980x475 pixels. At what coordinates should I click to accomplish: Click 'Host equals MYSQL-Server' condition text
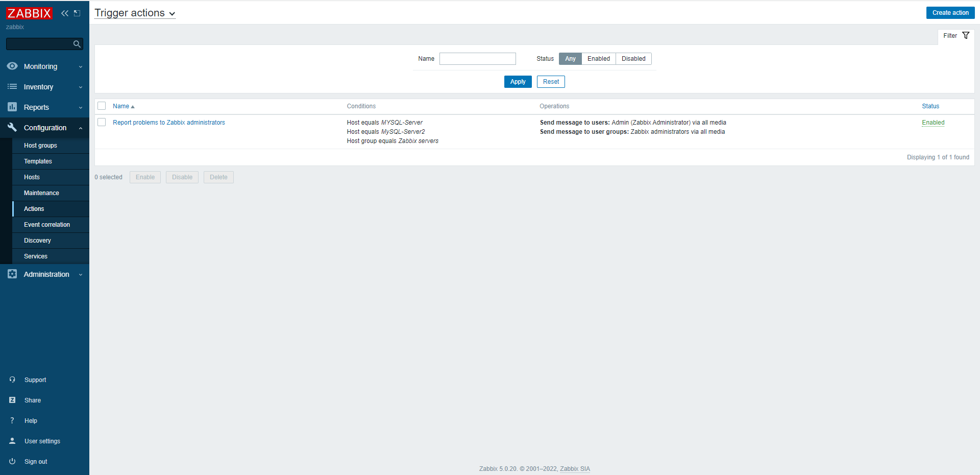tap(385, 123)
